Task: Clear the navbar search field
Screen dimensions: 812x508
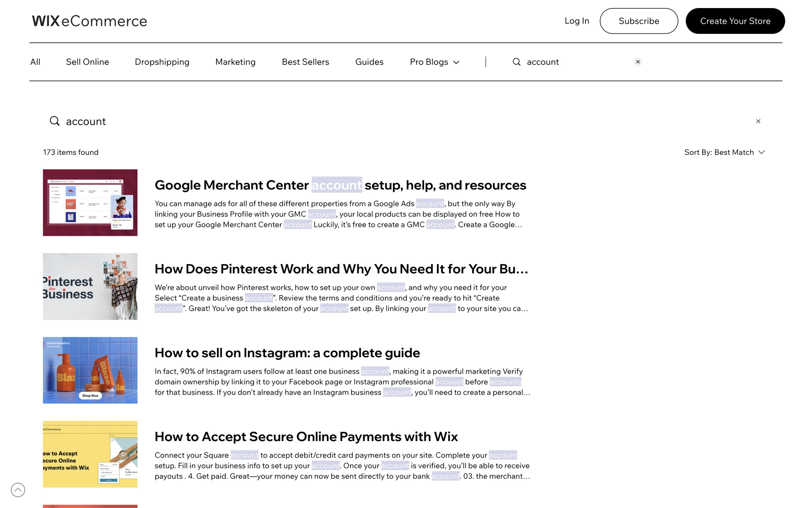Action: click(638, 62)
